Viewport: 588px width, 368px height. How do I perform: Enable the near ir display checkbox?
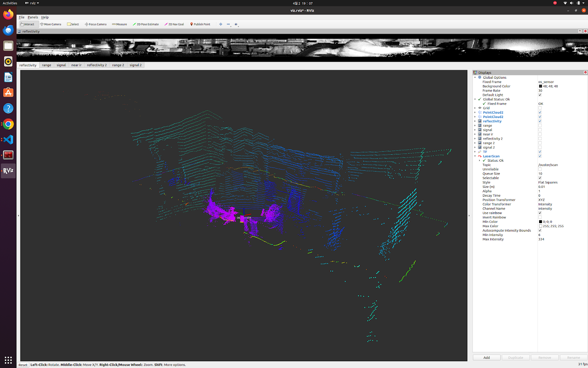540,134
